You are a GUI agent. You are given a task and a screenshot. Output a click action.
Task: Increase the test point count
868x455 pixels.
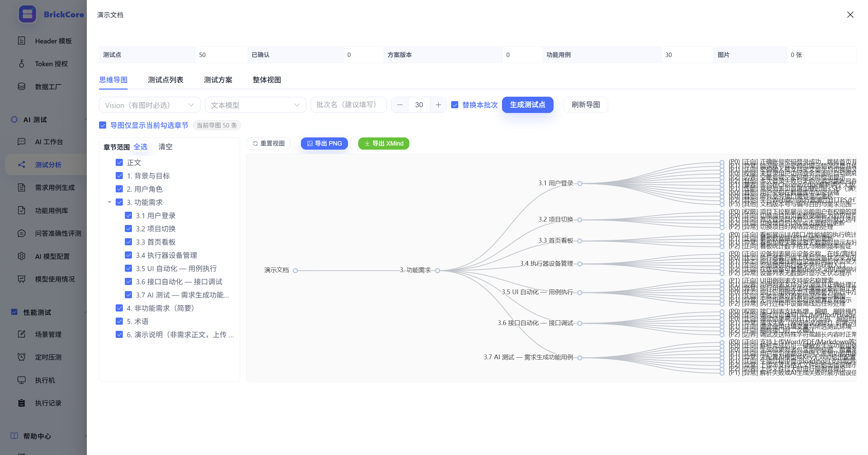[438, 105]
